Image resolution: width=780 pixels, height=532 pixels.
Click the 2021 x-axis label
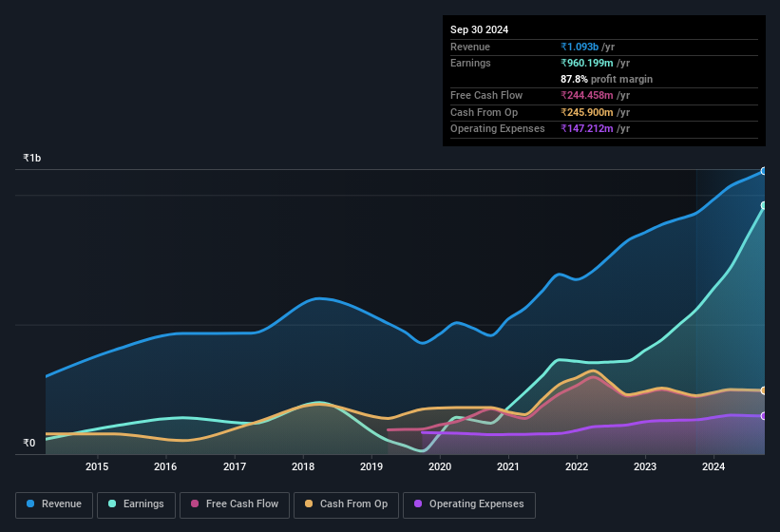coord(508,466)
